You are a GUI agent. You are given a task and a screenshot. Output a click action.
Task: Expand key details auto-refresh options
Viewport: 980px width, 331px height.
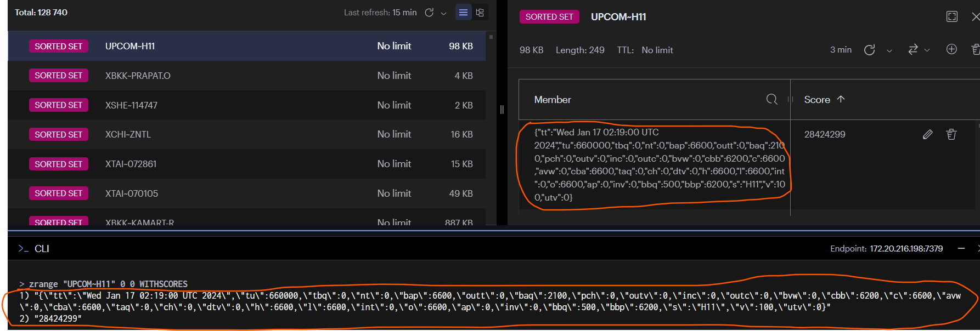tap(889, 50)
